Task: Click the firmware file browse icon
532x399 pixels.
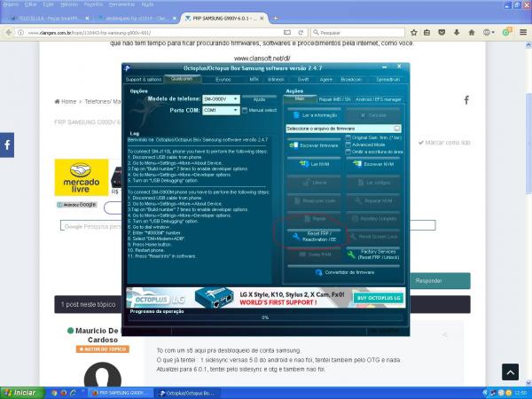Action: [x=396, y=129]
